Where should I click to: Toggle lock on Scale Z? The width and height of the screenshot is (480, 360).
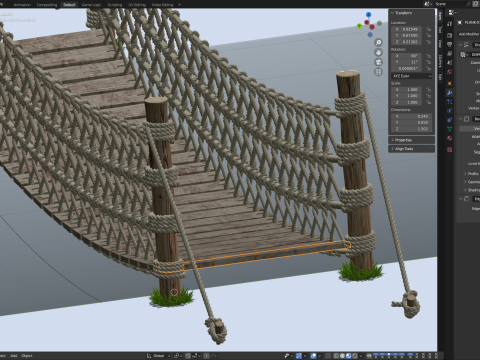point(428,102)
